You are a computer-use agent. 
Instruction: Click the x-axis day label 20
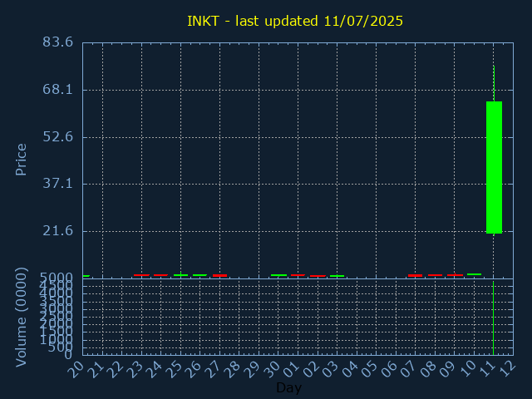click(x=76, y=369)
